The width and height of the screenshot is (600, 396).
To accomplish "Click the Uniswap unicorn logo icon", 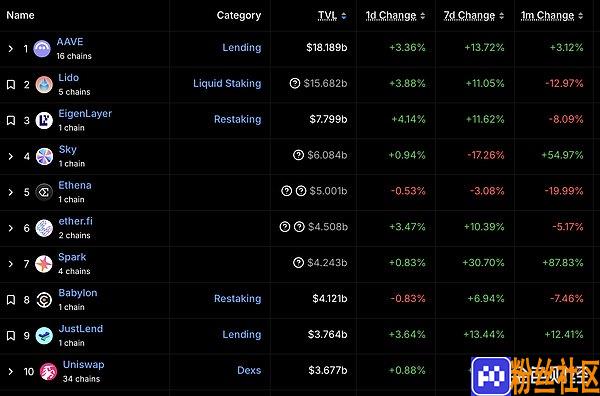I will pyautogui.click(x=49, y=372).
